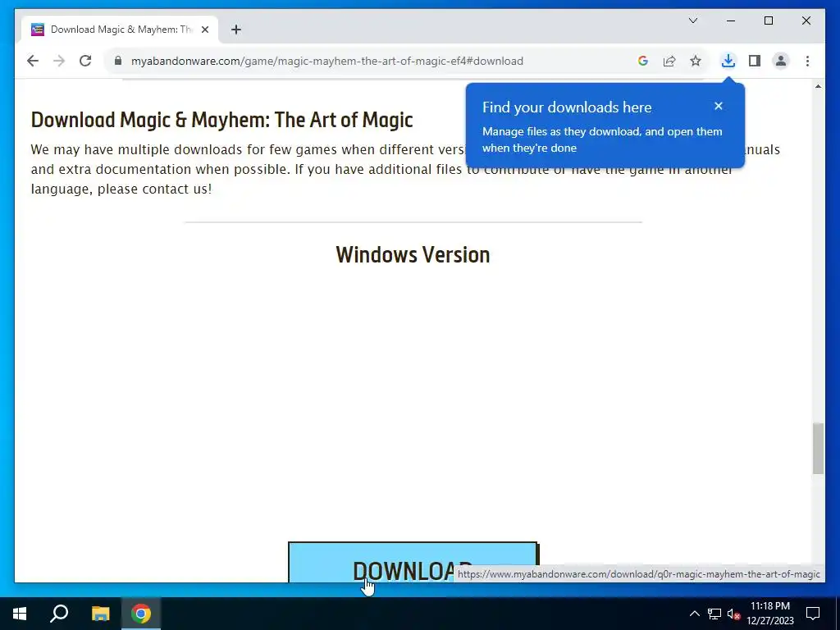Close the Download Magic & Mayhem tab
Viewport: 840px width, 630px height.
tap(204, 30)
